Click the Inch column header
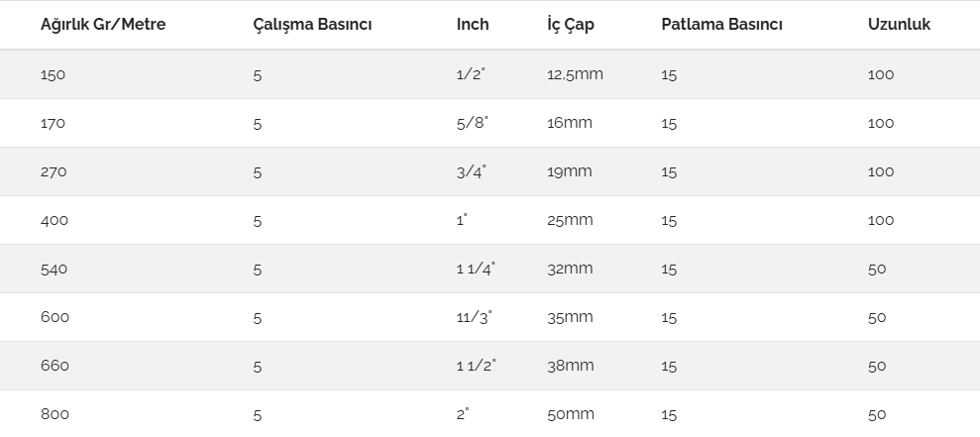Viewport: 980px width, 437px height. tap(473, 25)
